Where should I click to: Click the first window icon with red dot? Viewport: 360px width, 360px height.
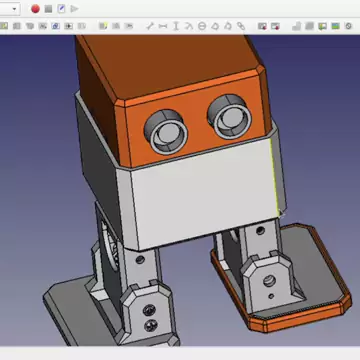pos(262,26)
